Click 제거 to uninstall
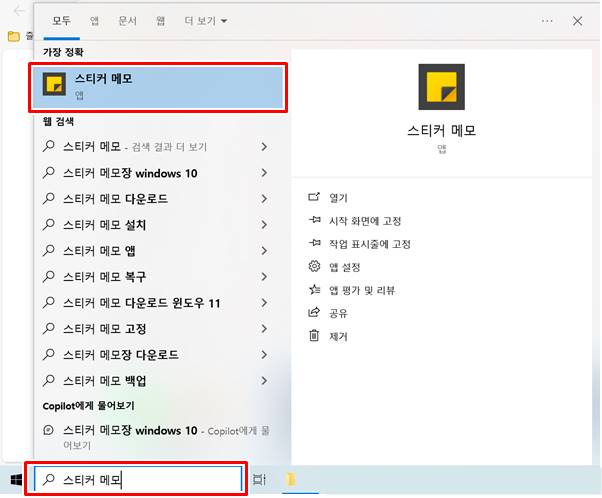 coord(338,336)
